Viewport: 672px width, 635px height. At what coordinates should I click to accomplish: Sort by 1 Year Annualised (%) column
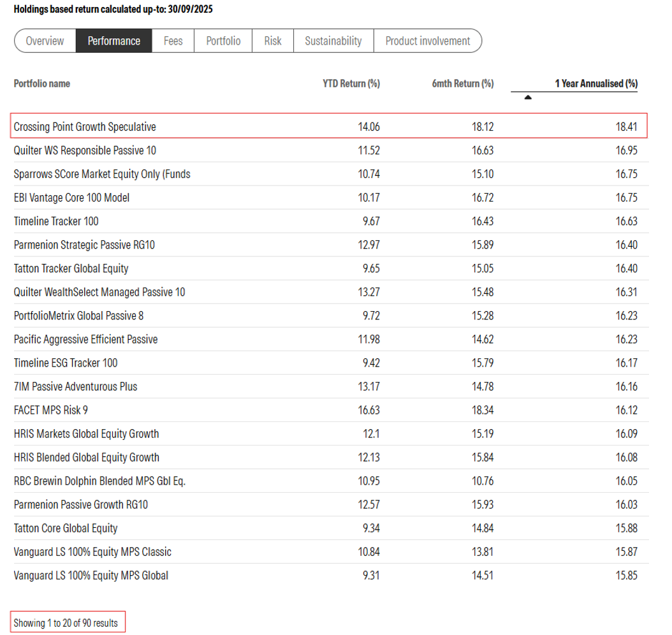596,84
